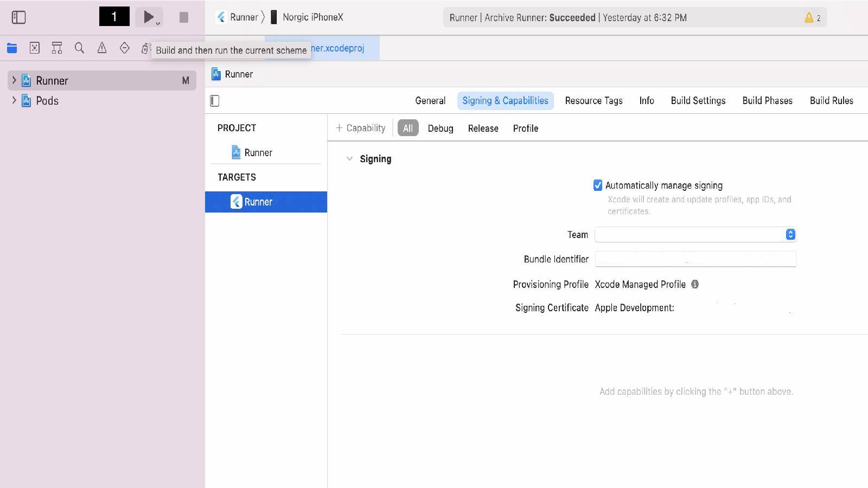Image resolution: width=868 pixels, height=488 pixels.
Task: Select the Debug configuration filter
Action: (441, 129)
